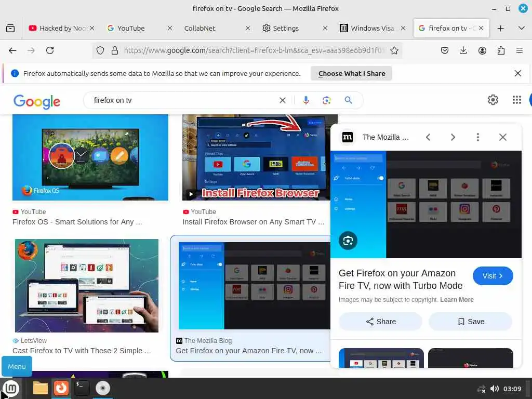Open extensions puzzle icon
Image resolution: width=532 pixels, height=399 pixels.
[x=501, y=50]
